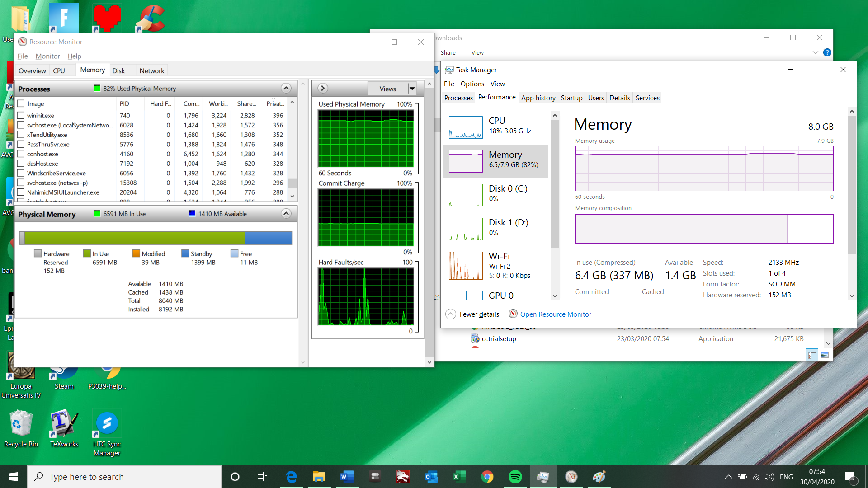Viewport: 868px width, 488px height.
Task: Switch to Task Manager's Startup tab
Action: (x=571, y=98)
